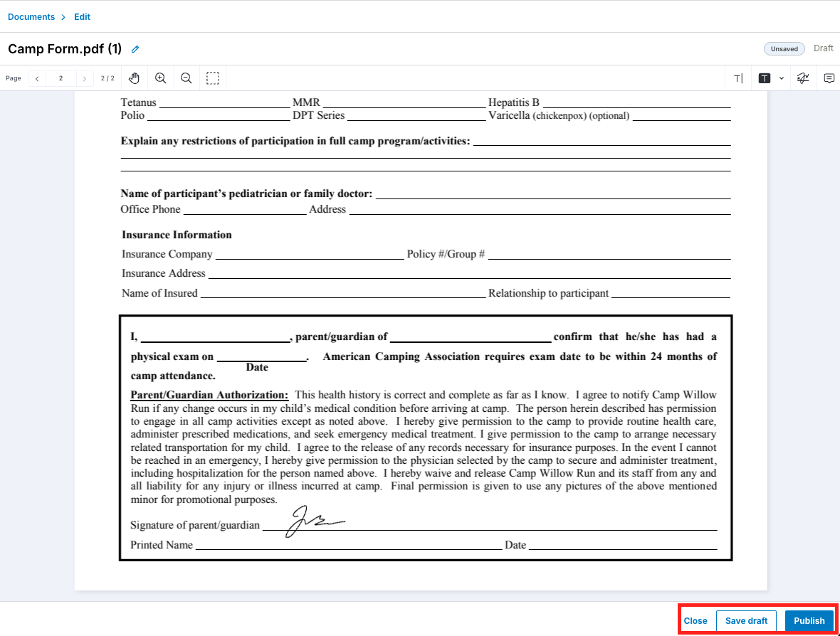Screen dimensions: 840x636
Task: Click the 'Hepatitis B' label
Action: pyautogui.click(x=514, y=102)
